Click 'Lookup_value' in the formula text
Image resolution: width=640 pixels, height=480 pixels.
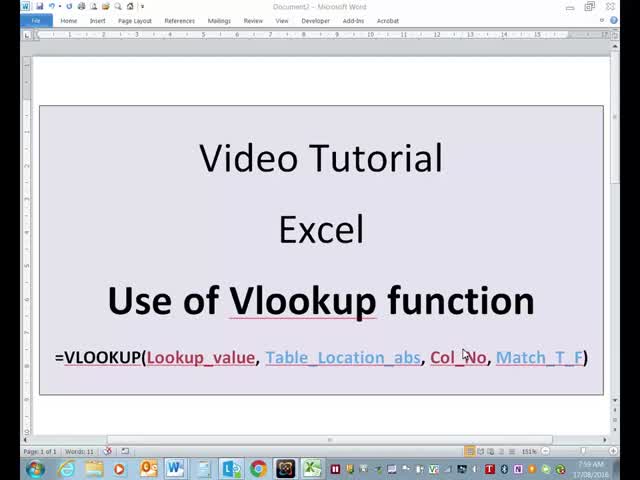[201, 358]
